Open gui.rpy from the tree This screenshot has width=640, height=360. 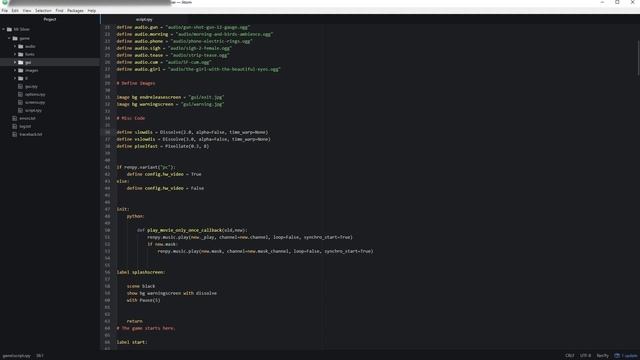pos(31,87)
